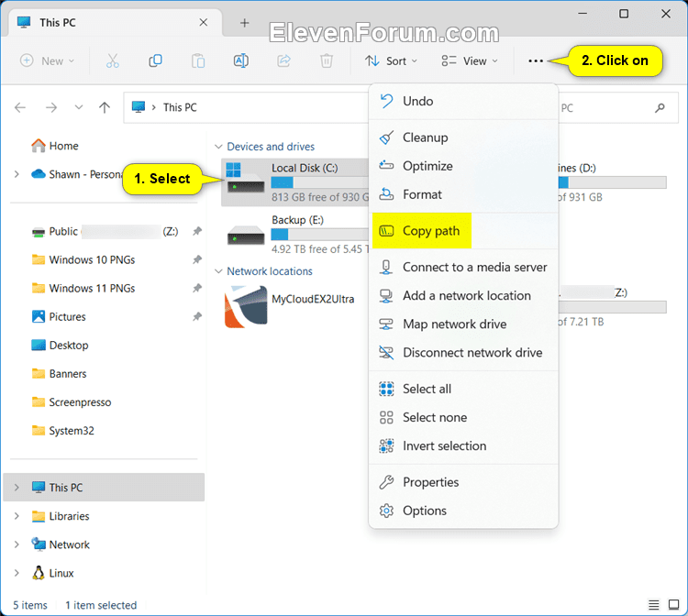Switch to large icons view in status bar
The height and width of the screenshot is (616, 688).
[673, 605]
